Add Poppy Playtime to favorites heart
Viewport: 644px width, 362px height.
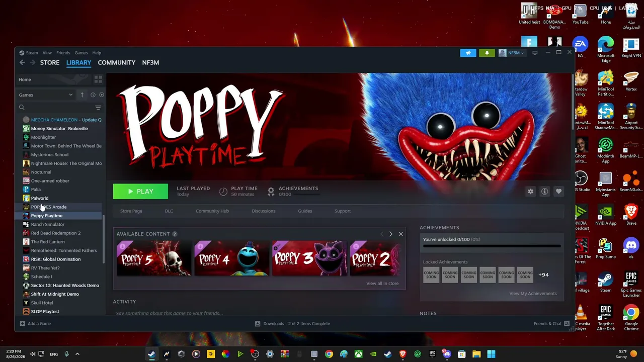(558, 192)
